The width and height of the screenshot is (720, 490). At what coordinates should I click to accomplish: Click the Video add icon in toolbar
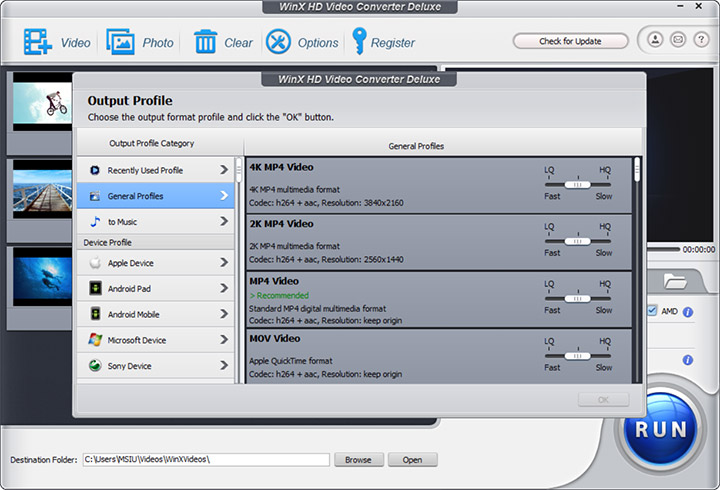click(x=37, y=42)
